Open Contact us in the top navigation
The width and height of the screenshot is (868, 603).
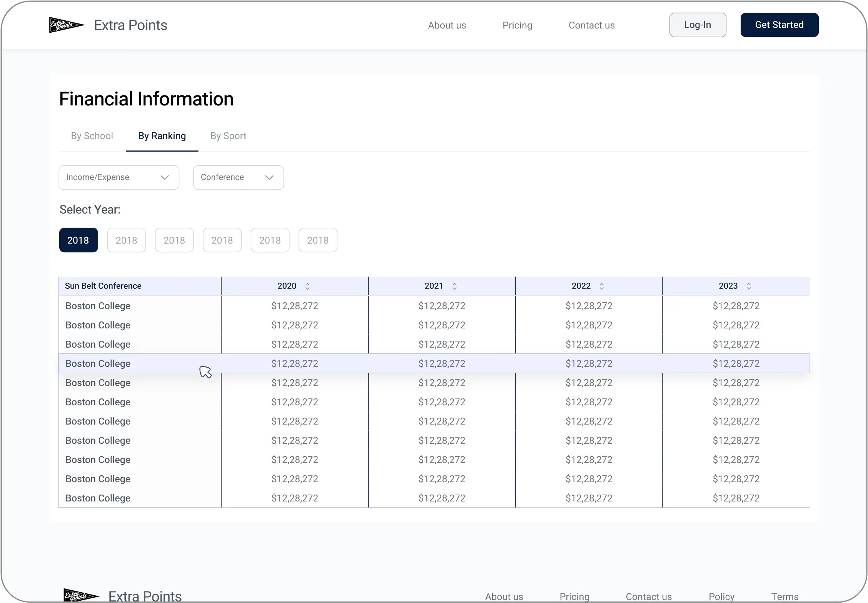591,25
